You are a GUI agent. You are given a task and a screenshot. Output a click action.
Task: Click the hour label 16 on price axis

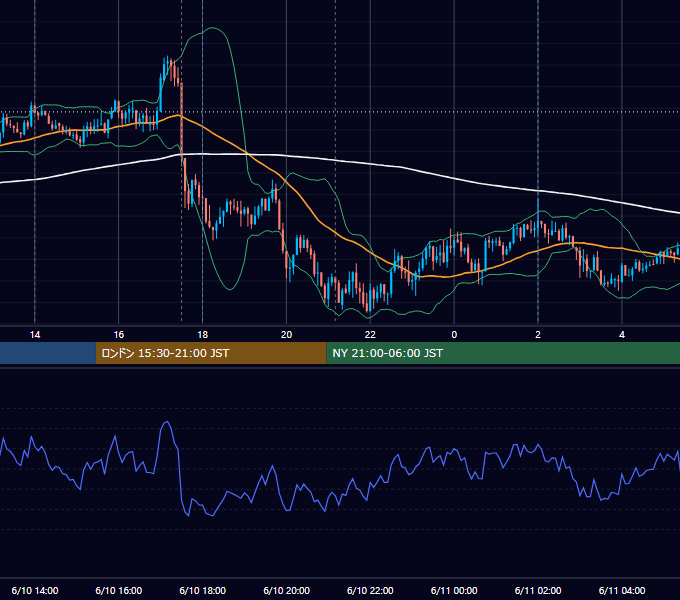pyautogui.click(x=118, y=335)
